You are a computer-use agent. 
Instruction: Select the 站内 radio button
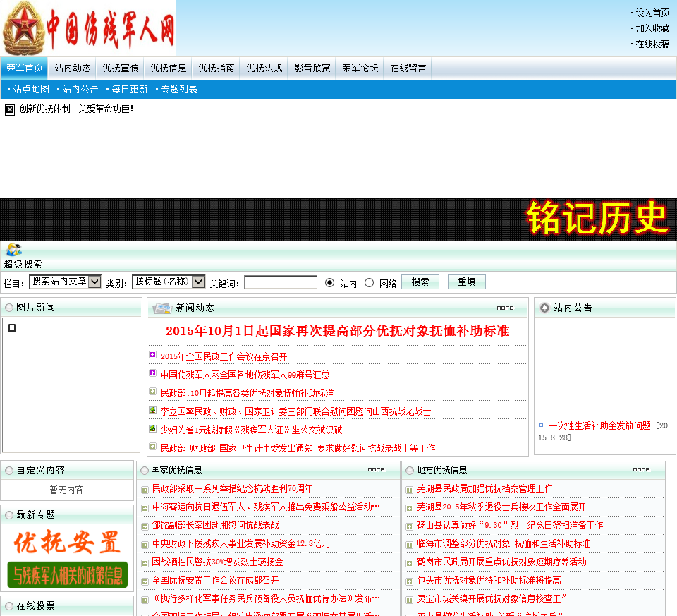[329, 282]
